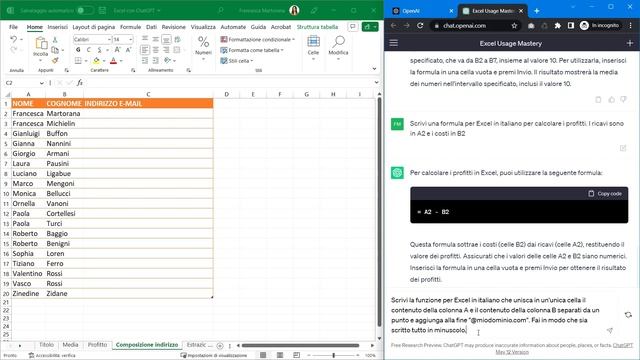Open the Numeri percent group
This screenshot has height=360, width=640.
(x=203, y=48)
